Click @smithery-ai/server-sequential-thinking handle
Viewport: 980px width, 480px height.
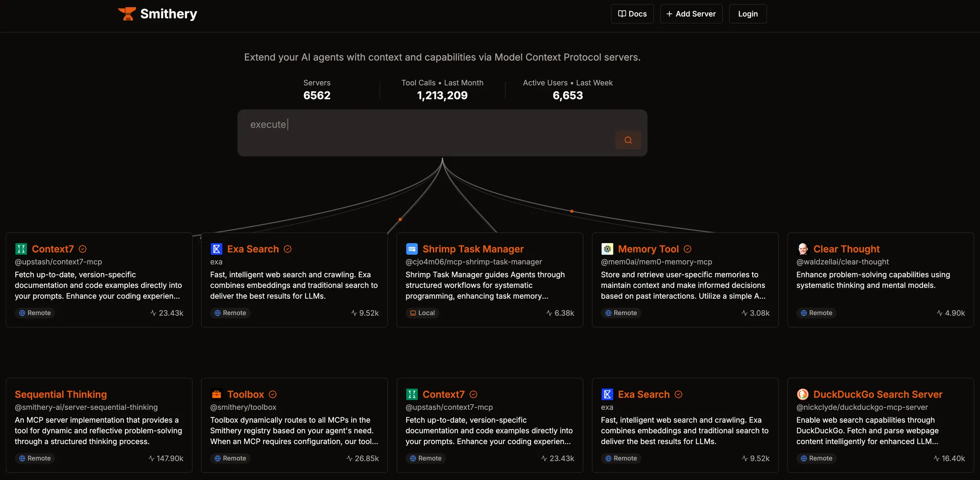point(86,407)
